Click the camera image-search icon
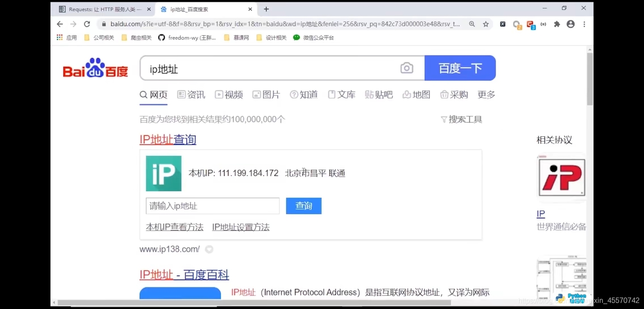Image resolution: width=644 pixels, height=309 pixels. click(407, 68)
